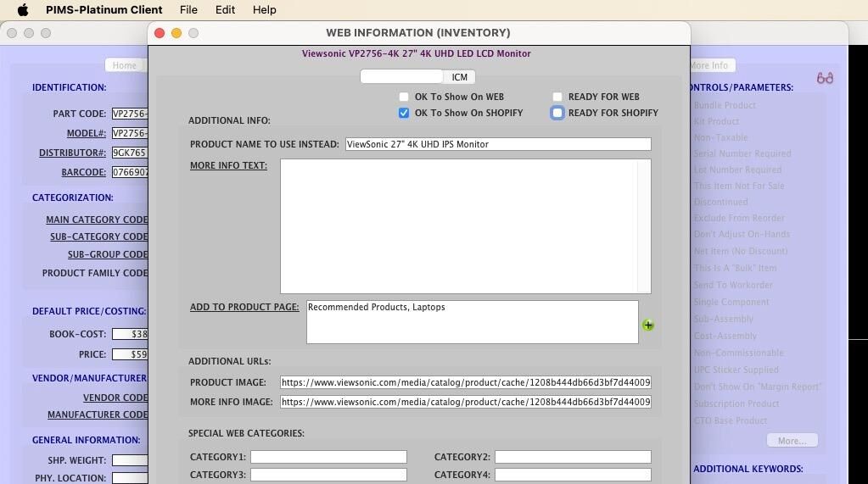The height and width of the screenshot is (484, 868).
Task: Click the Send To Workorder option
Action: tap(733, 285)
